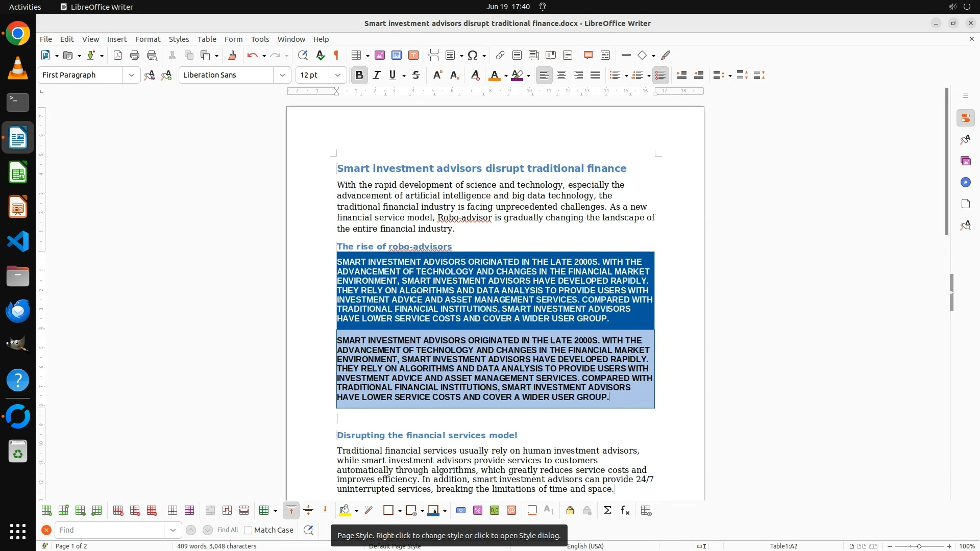The width and height of the screenshot is (980, 551).
Task: Open the font name dropdown list
Action: click(282, 75)
